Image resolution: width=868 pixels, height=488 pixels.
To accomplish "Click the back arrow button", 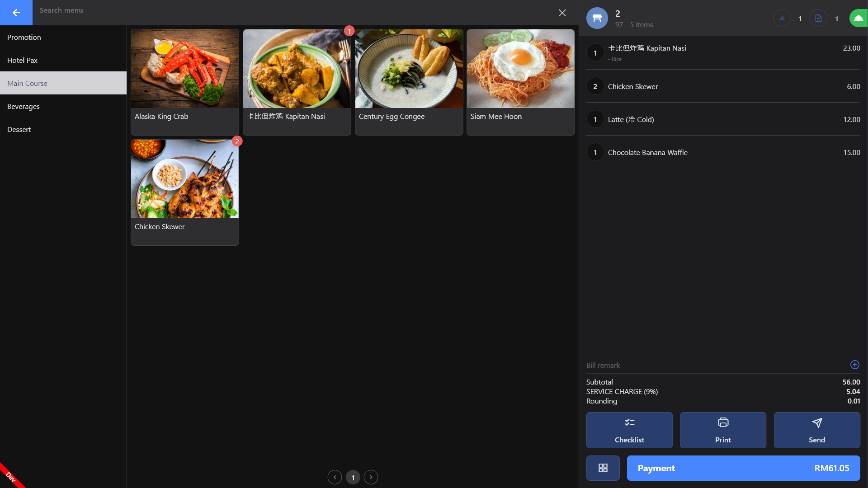I will tap(16, 13).
